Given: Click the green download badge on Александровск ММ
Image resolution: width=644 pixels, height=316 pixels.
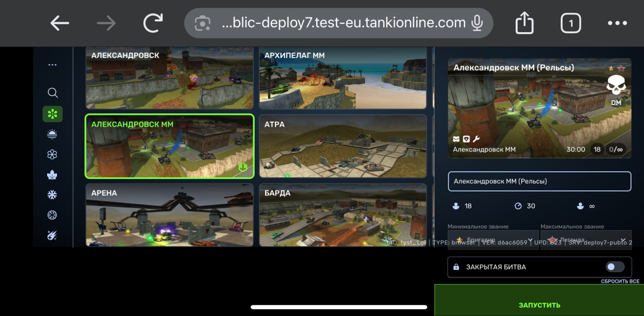Looking at the screenshot, I should click(x=242, y=168).
